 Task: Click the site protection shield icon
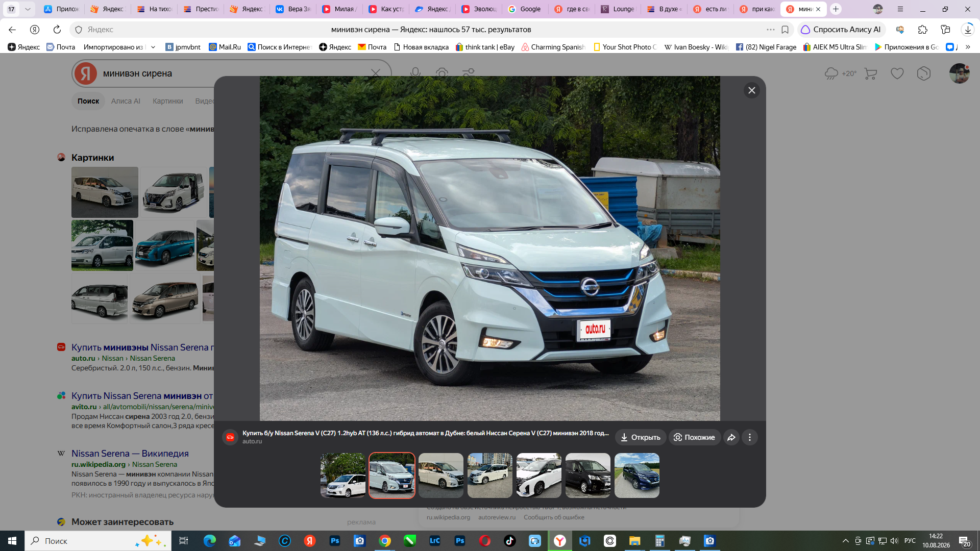pos(79,30)
